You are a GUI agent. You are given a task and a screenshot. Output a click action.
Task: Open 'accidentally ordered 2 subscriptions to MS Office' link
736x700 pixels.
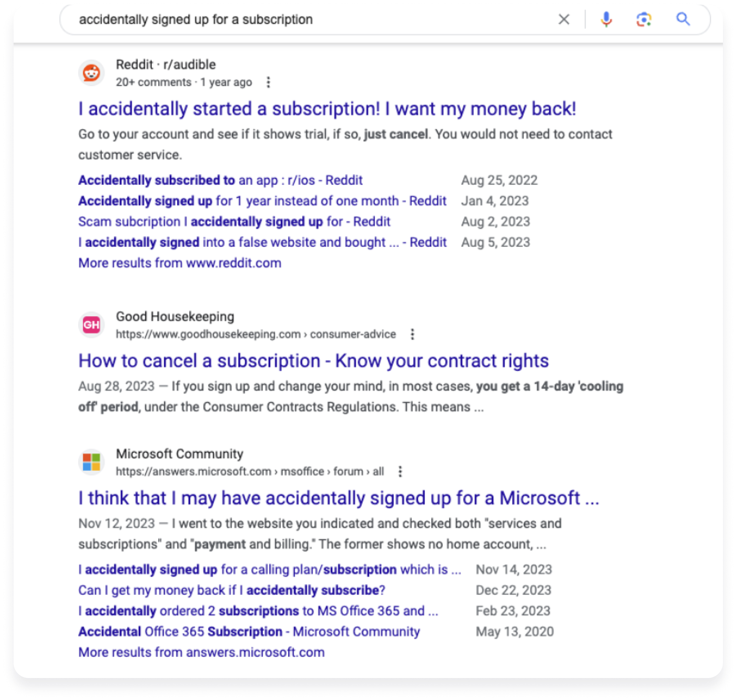tap(258, 611)
